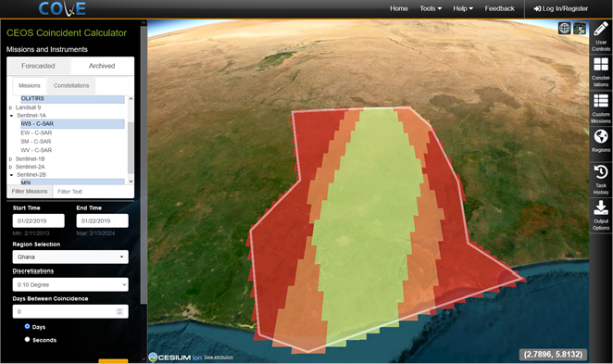
Task: Select the Missions sub-tab
Action: pyautogui.click(x=30, y=85)
